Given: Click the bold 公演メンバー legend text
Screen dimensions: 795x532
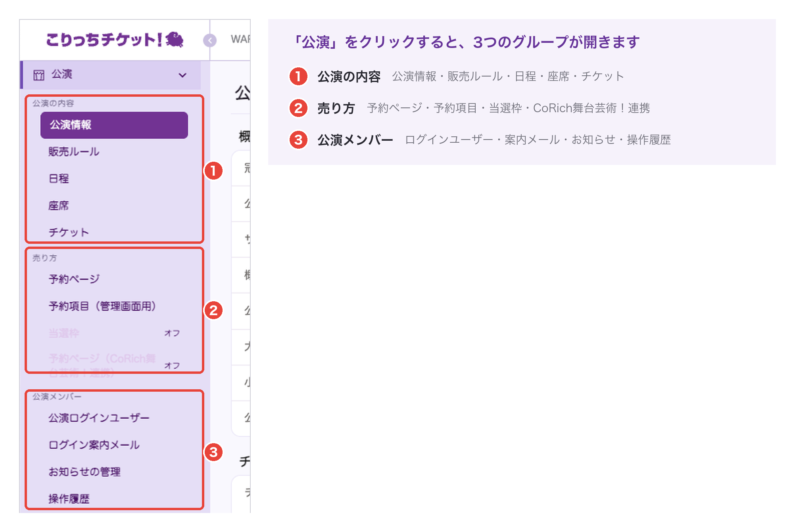Looking at the screenshot, I should (355, 140).
